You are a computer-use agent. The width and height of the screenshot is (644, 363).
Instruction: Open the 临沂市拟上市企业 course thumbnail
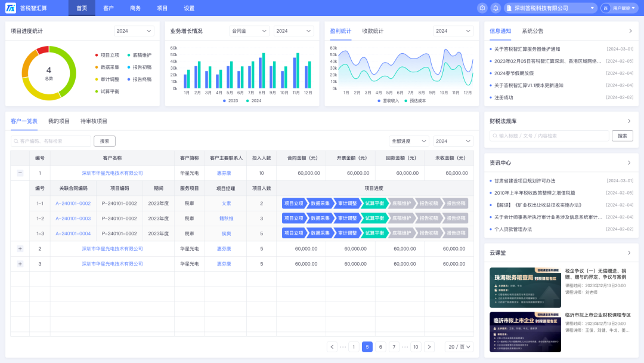(525, 332)
